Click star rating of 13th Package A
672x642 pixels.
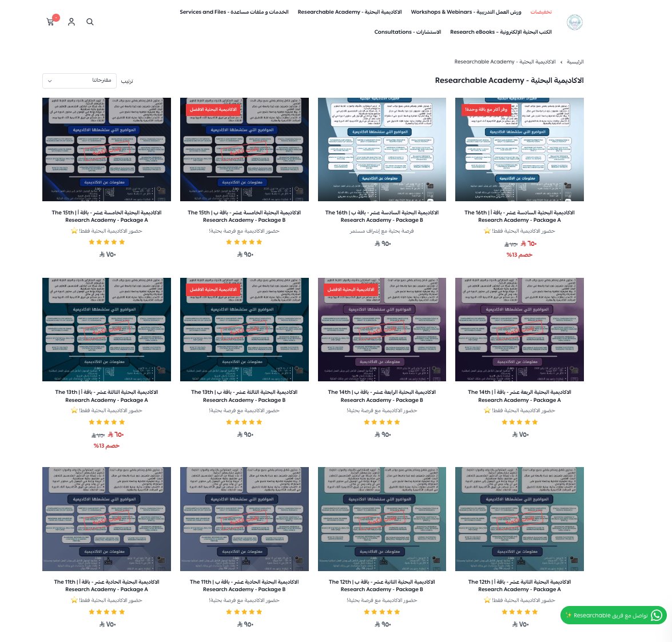[107, 422]
